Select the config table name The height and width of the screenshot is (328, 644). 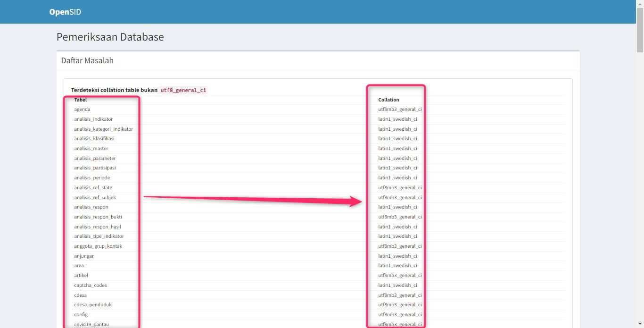[x=81, y=314]
